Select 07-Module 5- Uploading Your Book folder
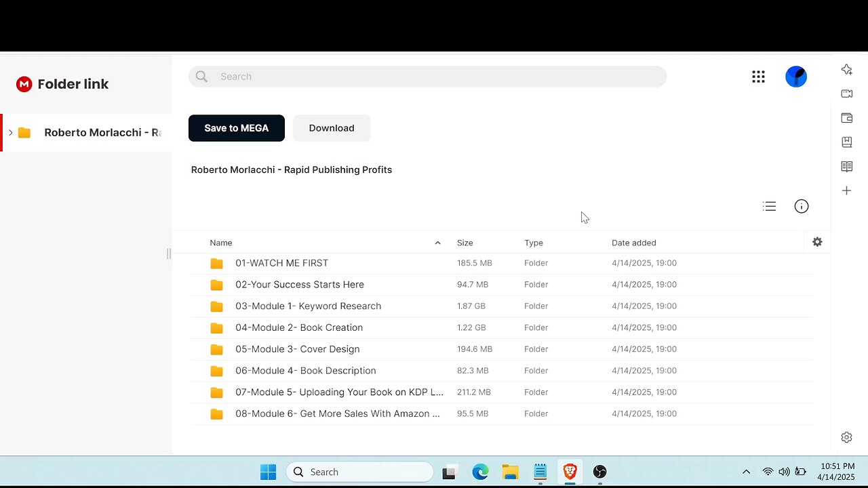868x488 pixels. pos(502,392)
